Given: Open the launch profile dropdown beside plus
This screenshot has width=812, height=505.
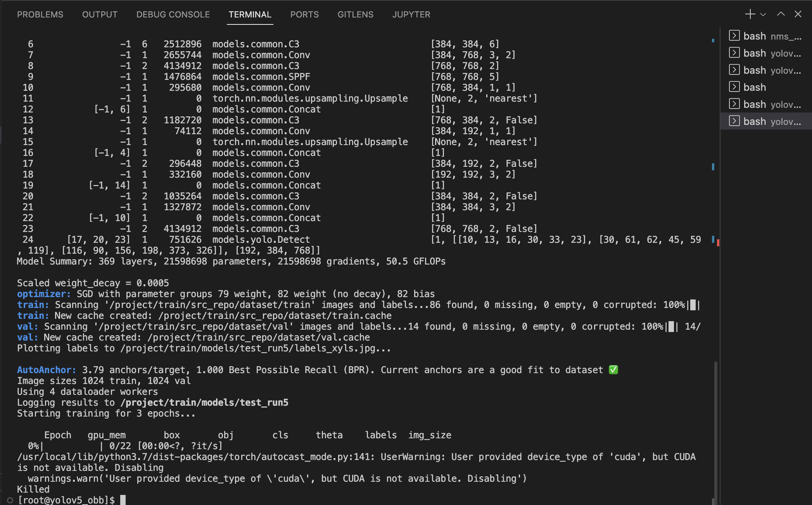Looking at the screenshot, I should pos(763,15).
